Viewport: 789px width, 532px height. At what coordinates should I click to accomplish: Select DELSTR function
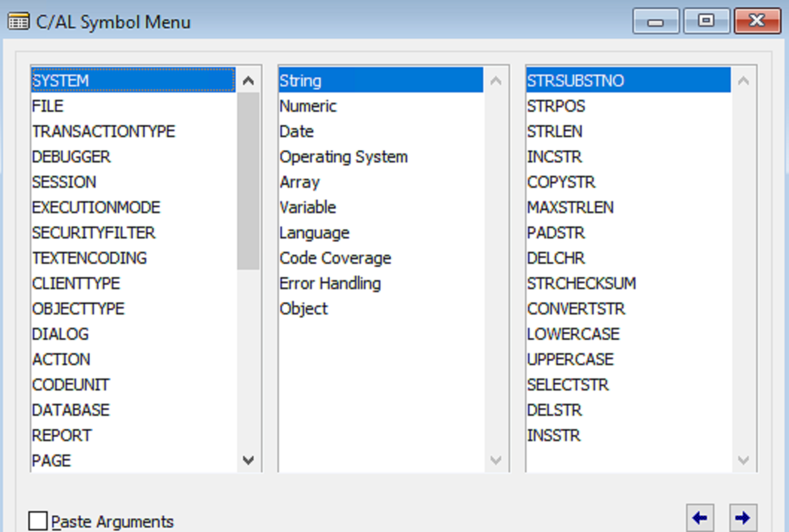(628, 410)
